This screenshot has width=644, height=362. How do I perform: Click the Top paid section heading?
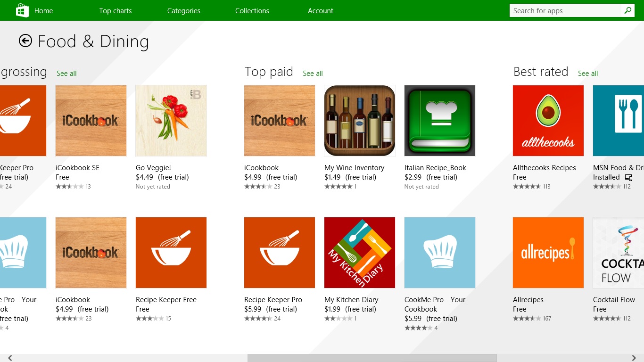[269, 72]
